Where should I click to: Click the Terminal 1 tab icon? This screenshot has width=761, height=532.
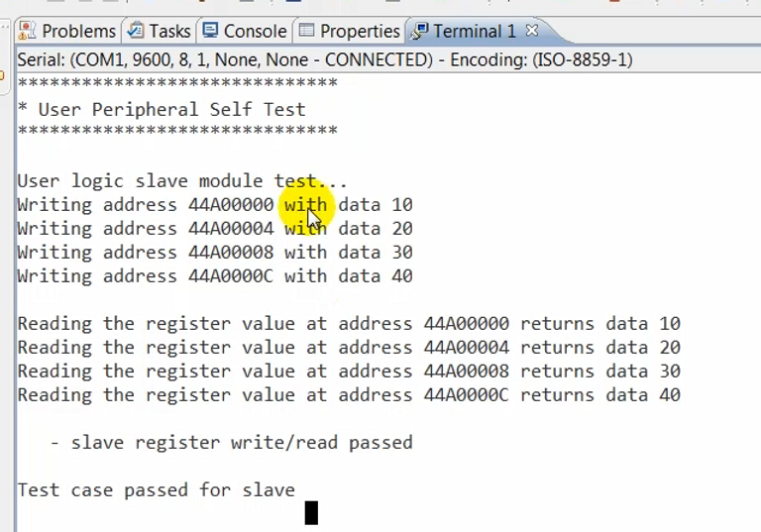coord(420,31)
